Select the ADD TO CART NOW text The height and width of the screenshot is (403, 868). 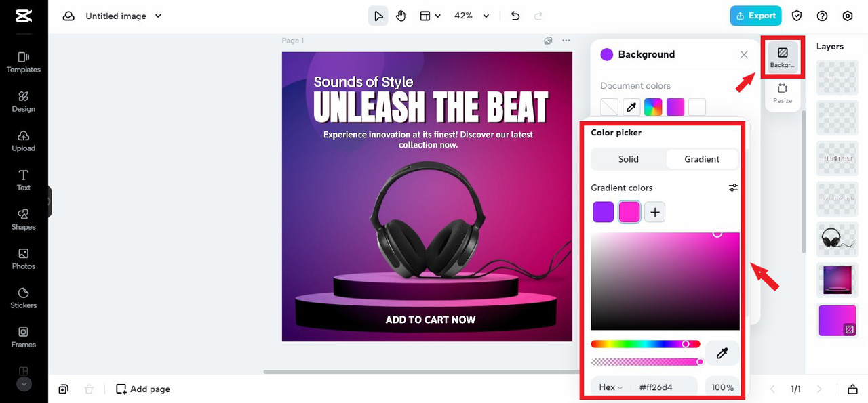431,320
